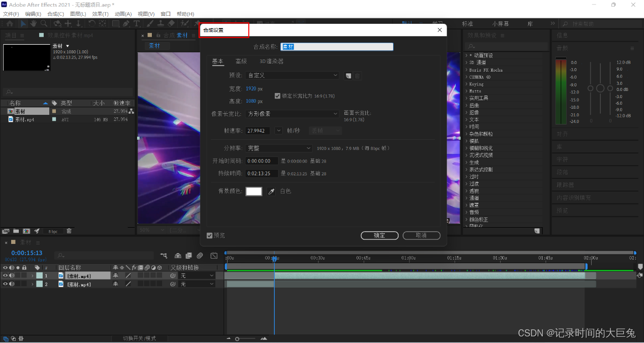Image resolution: width=644 pixels, height=343 pixels.
Task: Open the 动画(A) menu
Action: tap(123, 14)
